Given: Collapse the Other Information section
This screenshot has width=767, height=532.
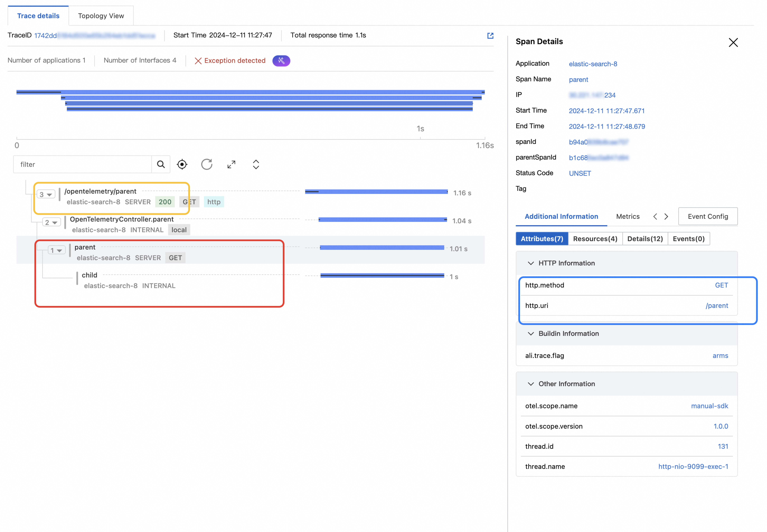Looking at the screenshot, I should coord(530,384).
